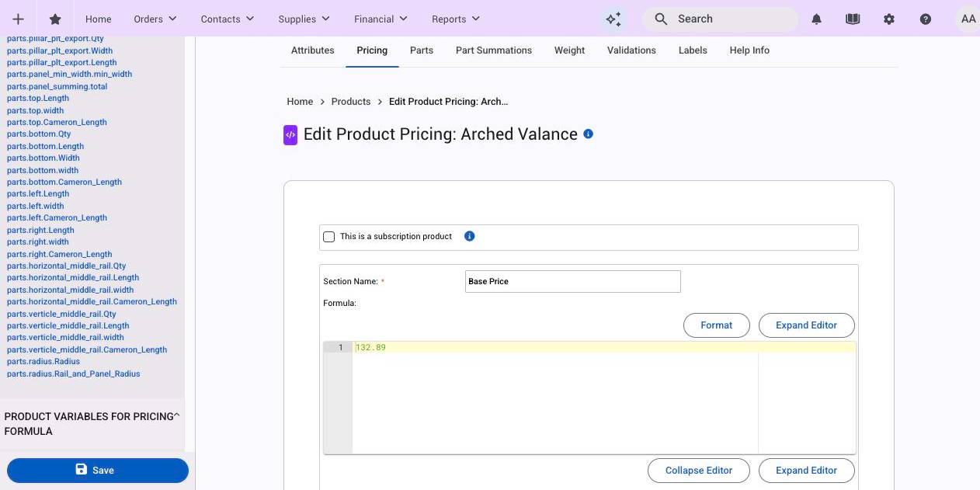
Task: Click the purple code icon by page title
Action: [290, 135]
